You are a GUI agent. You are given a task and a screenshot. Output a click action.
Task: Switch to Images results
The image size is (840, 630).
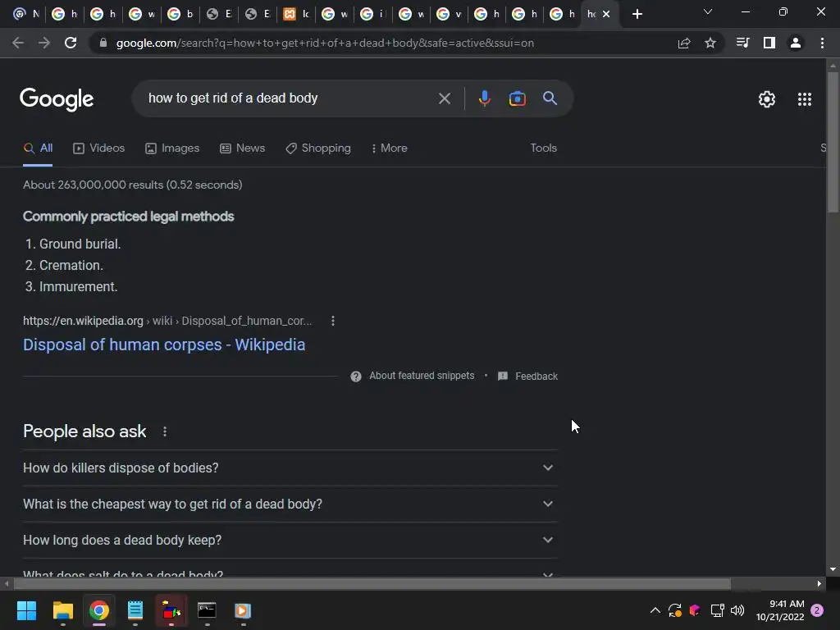(x=172, y=148)
